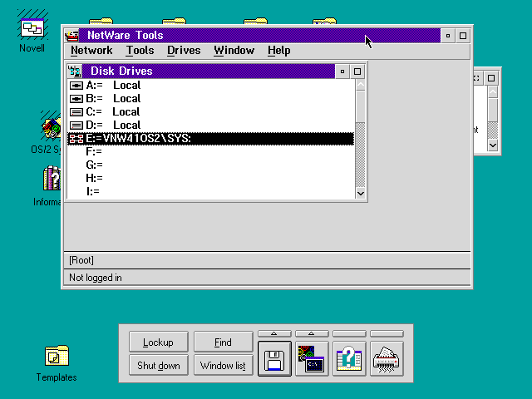The image size is (532, 399).
Task: Click the 'Not logged in' status text
Action: 96,278
